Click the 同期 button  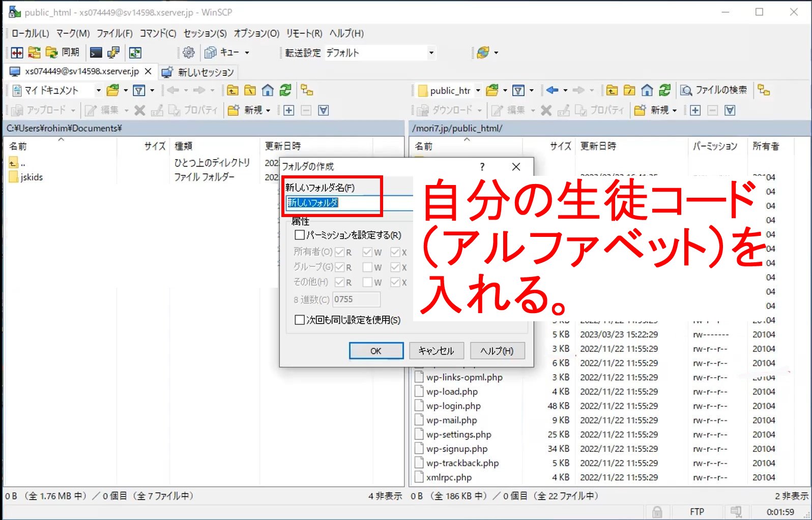(63, 52)
